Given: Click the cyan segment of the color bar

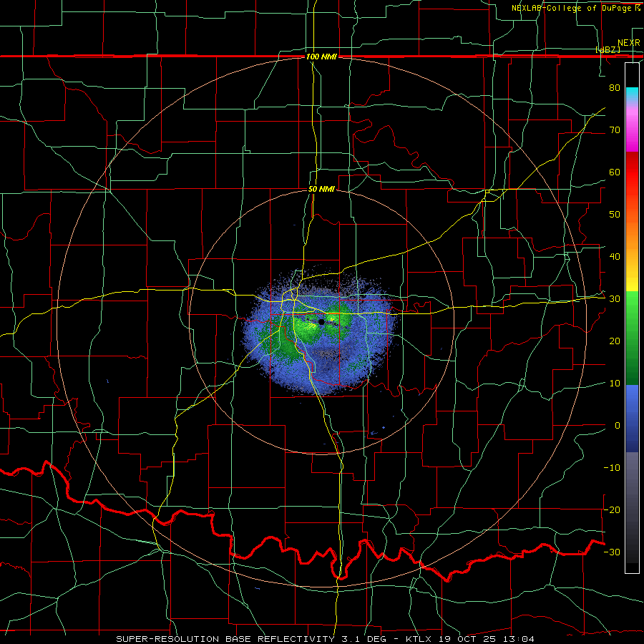Looking at the screenshot, I should tap(632, 94).
